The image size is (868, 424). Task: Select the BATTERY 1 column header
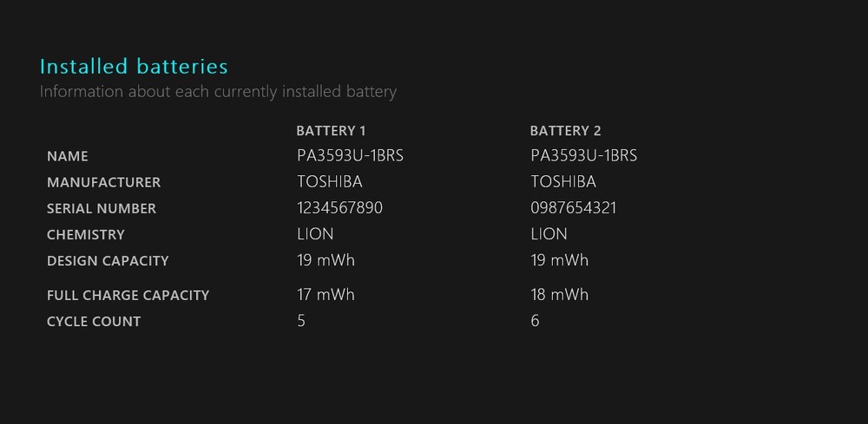pyautogui.click(x=331, y=131)
